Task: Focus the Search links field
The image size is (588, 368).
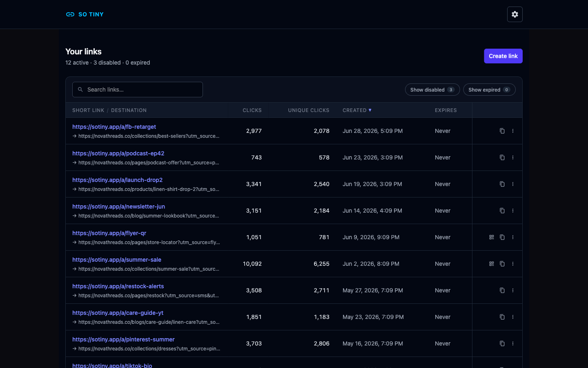Action: pos(138,90)
